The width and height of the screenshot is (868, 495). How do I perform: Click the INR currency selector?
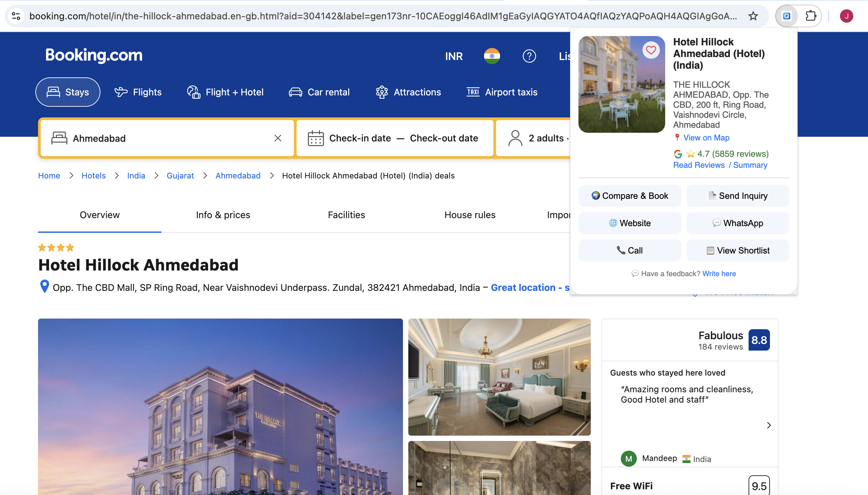point(454,56)
